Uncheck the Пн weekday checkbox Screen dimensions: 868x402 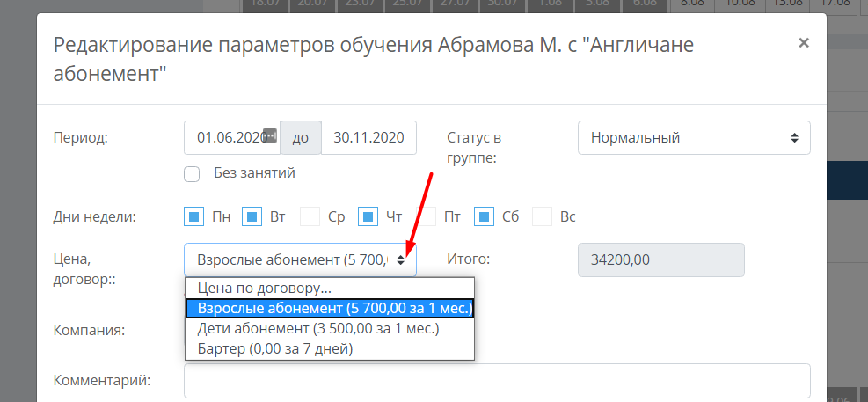coord(193,216)
